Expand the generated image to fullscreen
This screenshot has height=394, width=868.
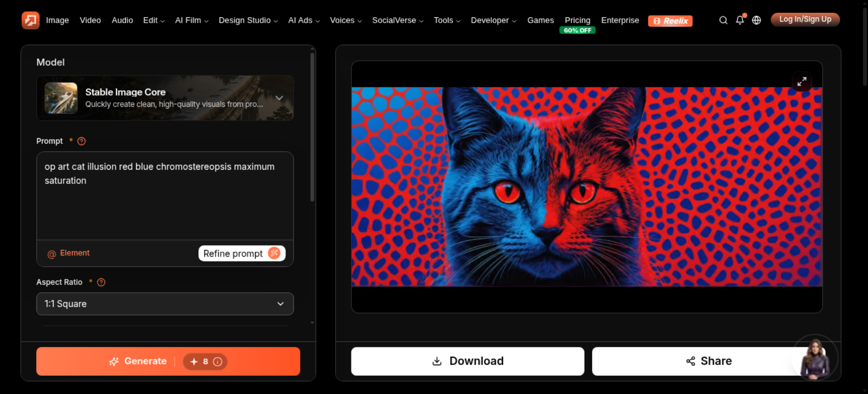coord(802,81)
